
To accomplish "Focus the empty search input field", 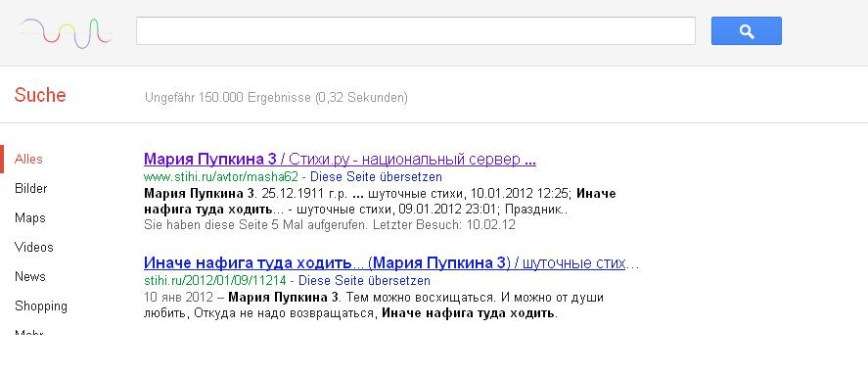I will (x=416, y=31).
